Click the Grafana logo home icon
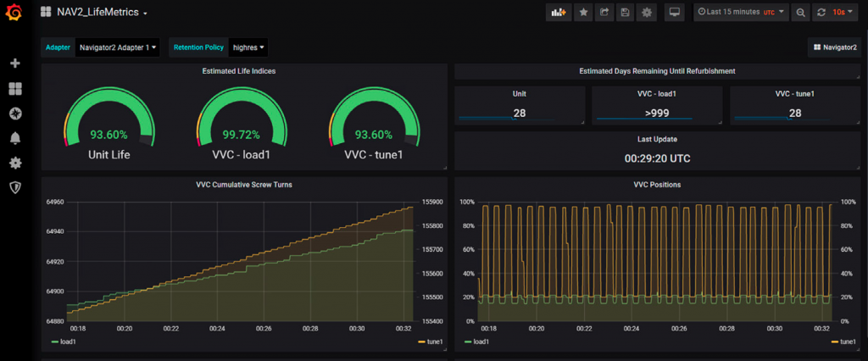 pyautogui.click(x=14, y=14)
